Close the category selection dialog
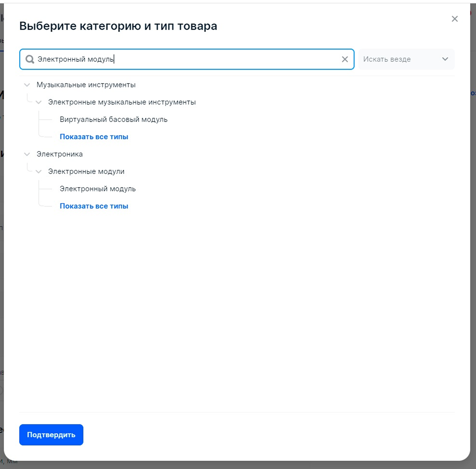 click(x=454, y=19)
